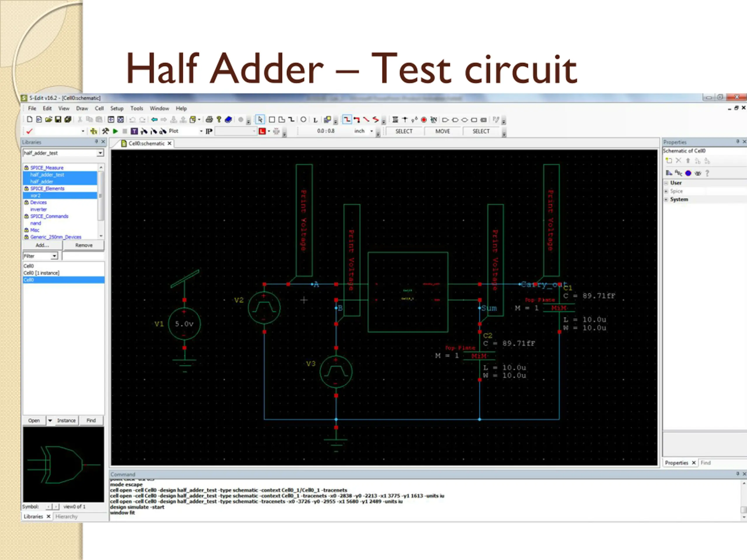Start simulation with green play icon

(116, 131)
